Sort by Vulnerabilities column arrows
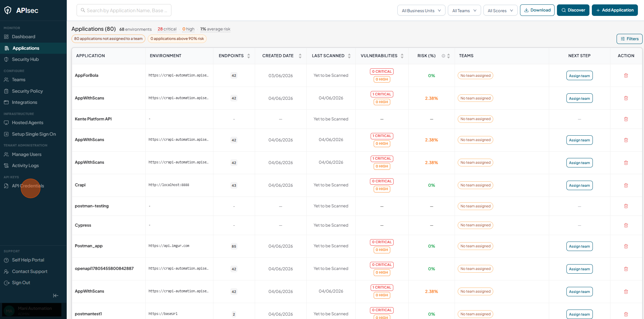The image size is (644, 319). tap(402, 56)
